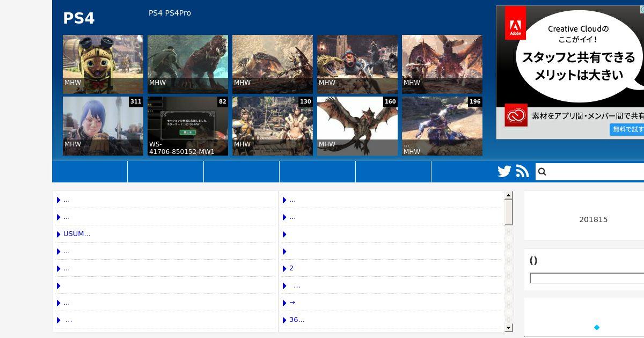Open blue-haired character thumbnail with 311 badge
This screenshot has height=338, width=644.
[x=103, y=126]
